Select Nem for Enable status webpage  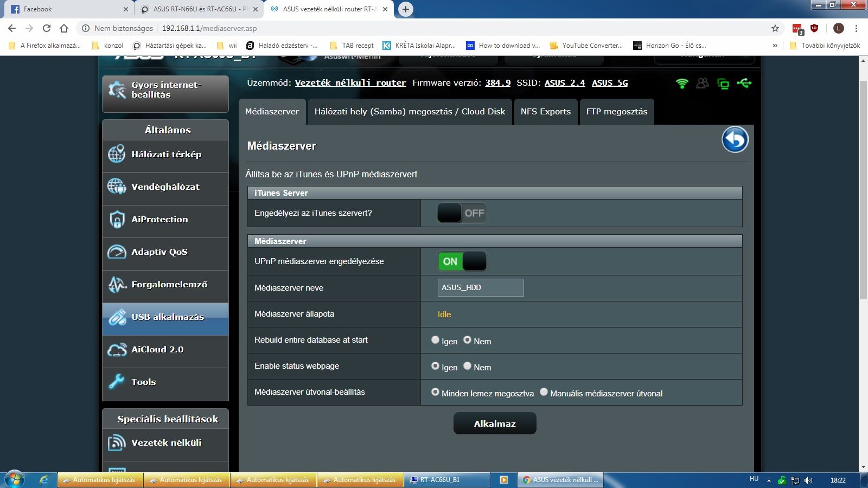pyautogui.click(x=467, y=366)
